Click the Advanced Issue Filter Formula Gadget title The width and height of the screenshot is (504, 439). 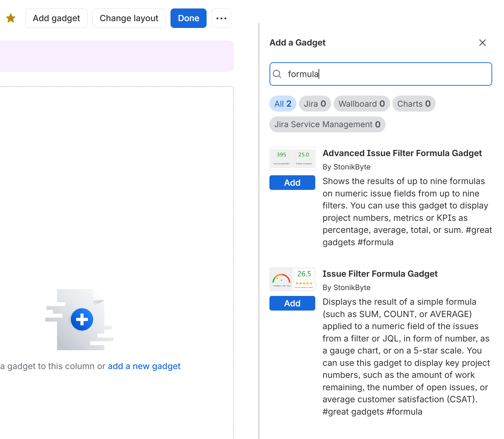point(402,153)
